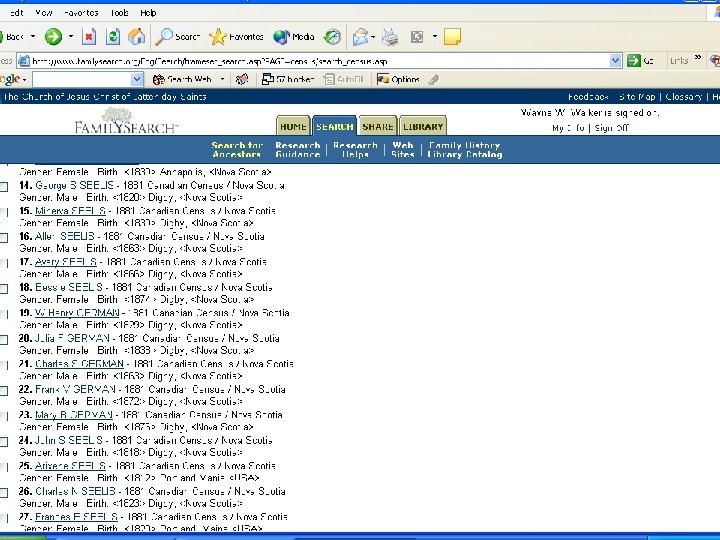This screenshot has width=720, height=540.
Task: Click the FamilySearch tree logo
Action: point(125,120)
